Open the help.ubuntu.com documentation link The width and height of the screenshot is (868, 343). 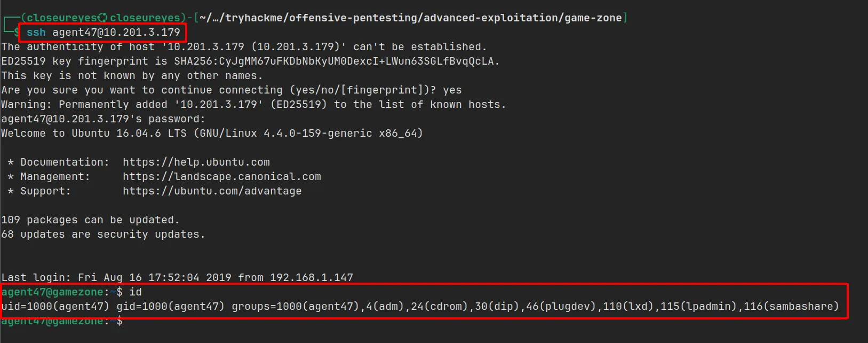[x=196, y=162]
